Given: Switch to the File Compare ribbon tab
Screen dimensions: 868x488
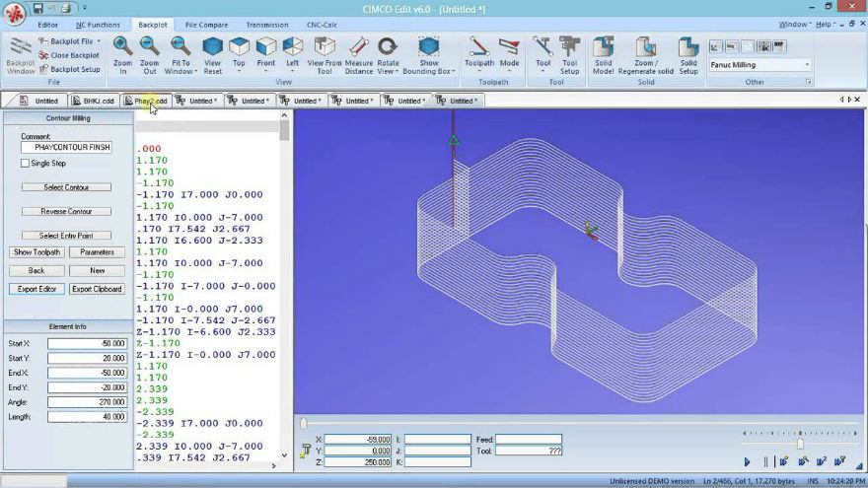Looking at the screenshot, I should [x=206, y=25].
